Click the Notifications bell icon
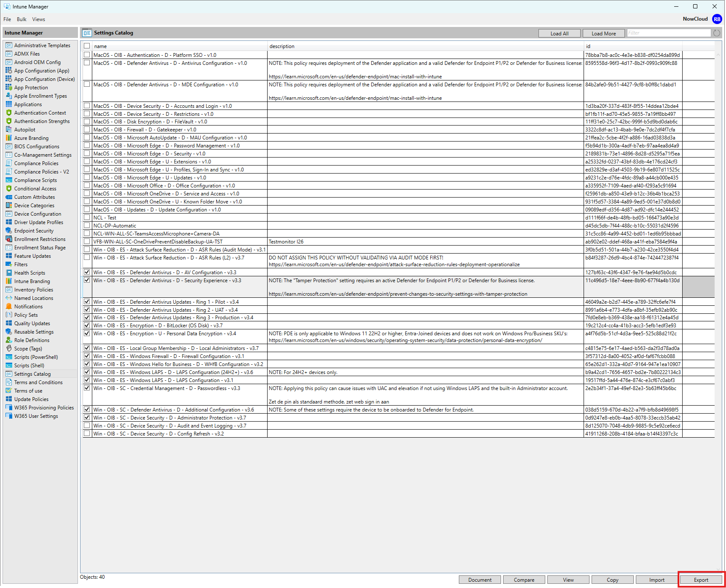 tap(9, 307)
